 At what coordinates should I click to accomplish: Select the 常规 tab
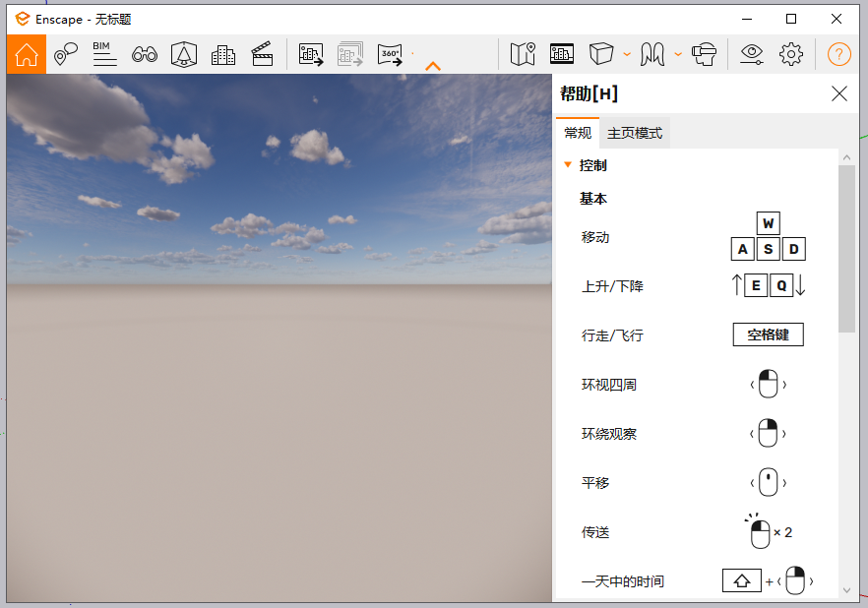point(578,133)
